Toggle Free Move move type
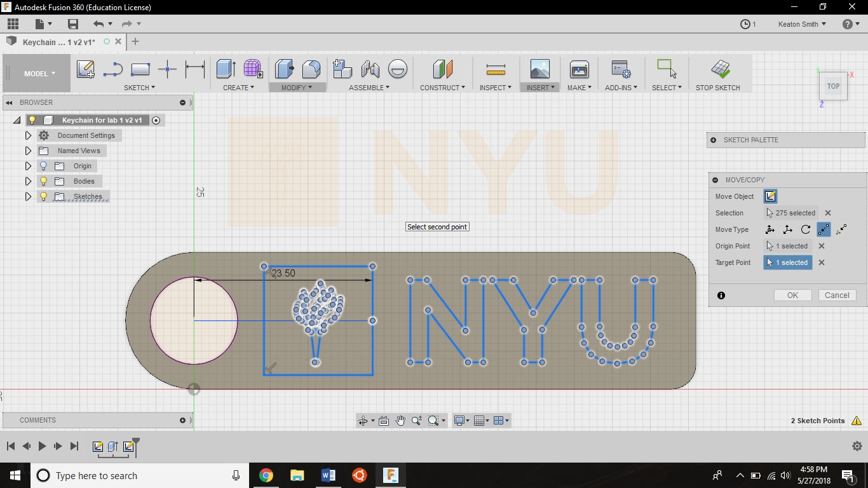Image resolution: width=868 pixels, height=488 pixels. pos(770,229)
